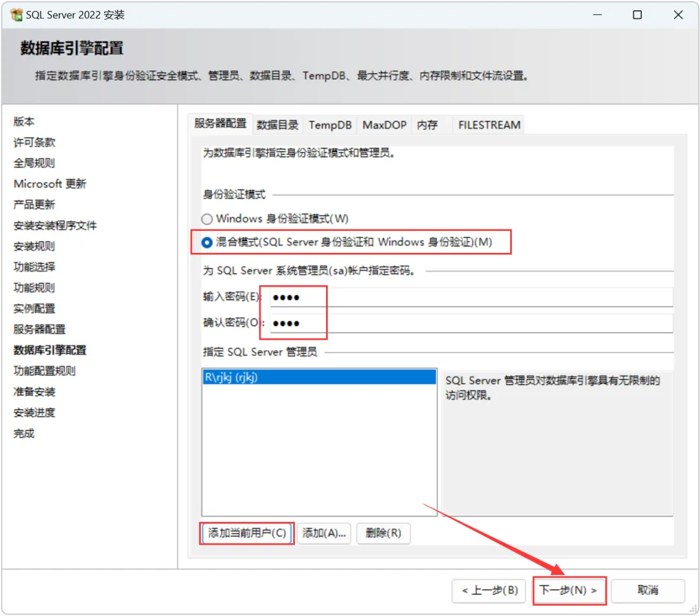Screen dimensions: 700x616
Task: Click 功能选择 step in sidebar
Action: [34, 267]
